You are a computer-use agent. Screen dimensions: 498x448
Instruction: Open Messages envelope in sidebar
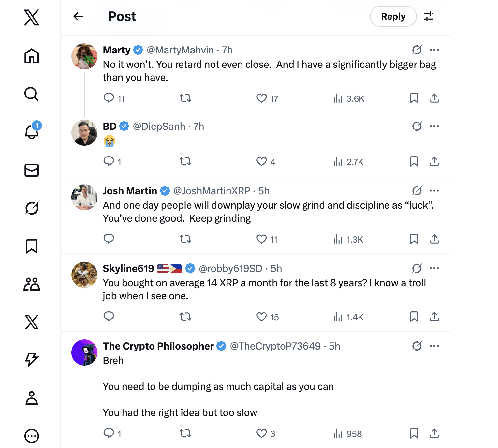pos(32,170)
